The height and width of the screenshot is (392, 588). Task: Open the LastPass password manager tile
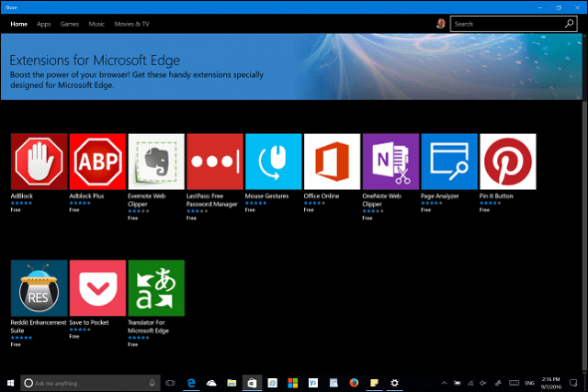coord(215,162)
